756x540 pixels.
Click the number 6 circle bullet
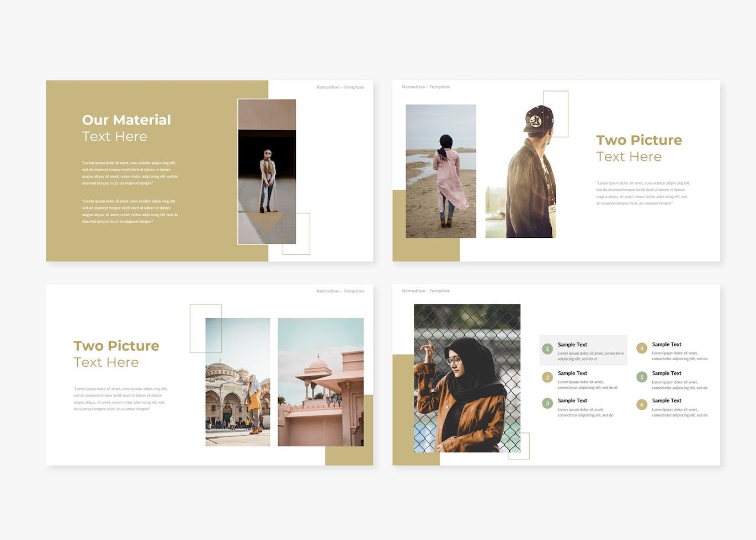click(641, 404)
